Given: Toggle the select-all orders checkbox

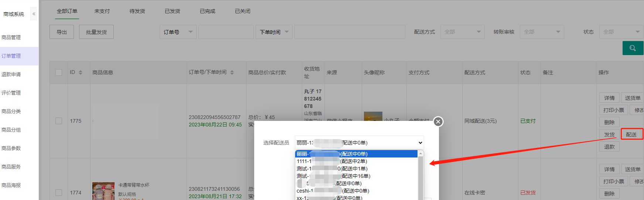Looking at the screenshot, I should [x=59, y=72].
